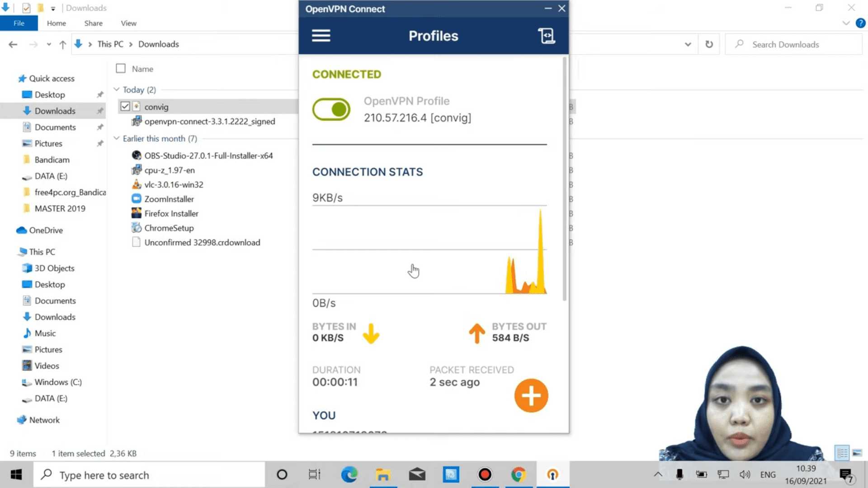Click the Task View taskbar icon
The height and width of the screenshot is (488, 868).
point(315,474)
